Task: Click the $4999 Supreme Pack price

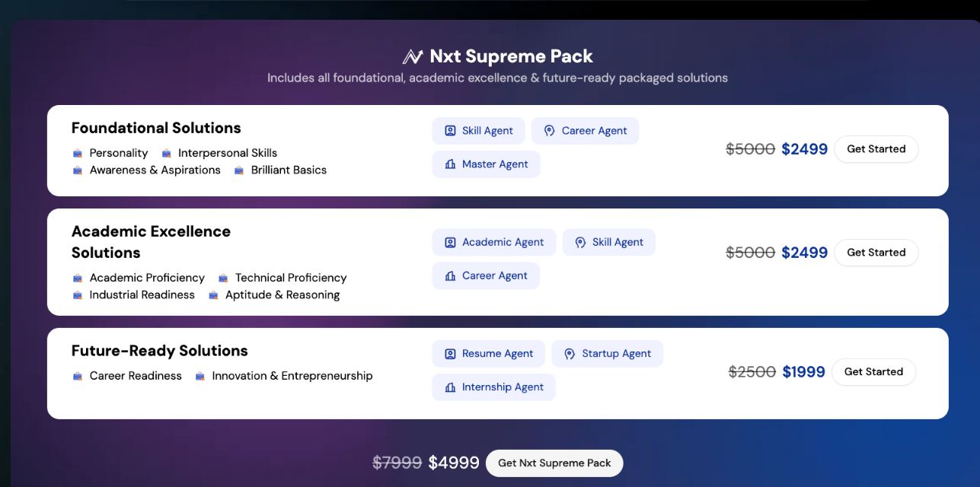Action: [x=454, y=463]
